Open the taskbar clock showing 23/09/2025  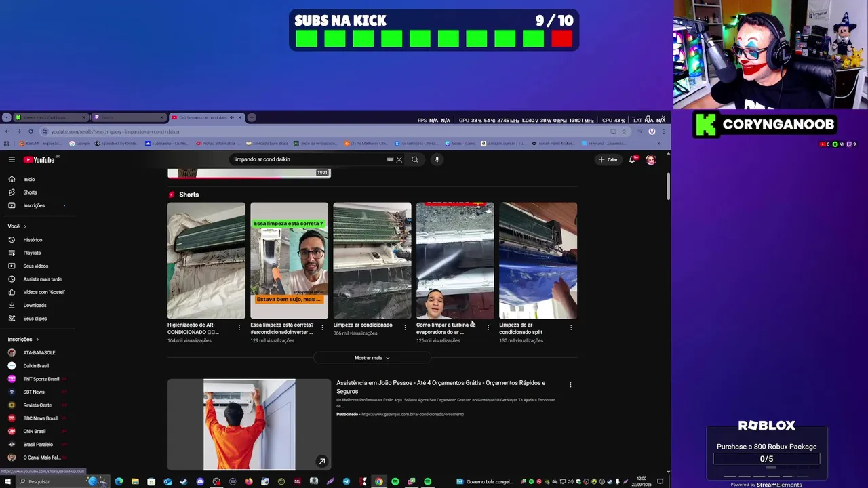pos(642,481)
